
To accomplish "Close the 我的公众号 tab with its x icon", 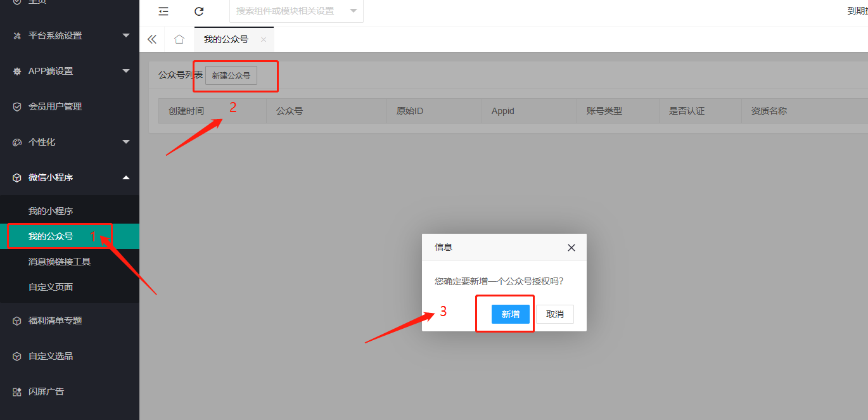I will 264,39.
